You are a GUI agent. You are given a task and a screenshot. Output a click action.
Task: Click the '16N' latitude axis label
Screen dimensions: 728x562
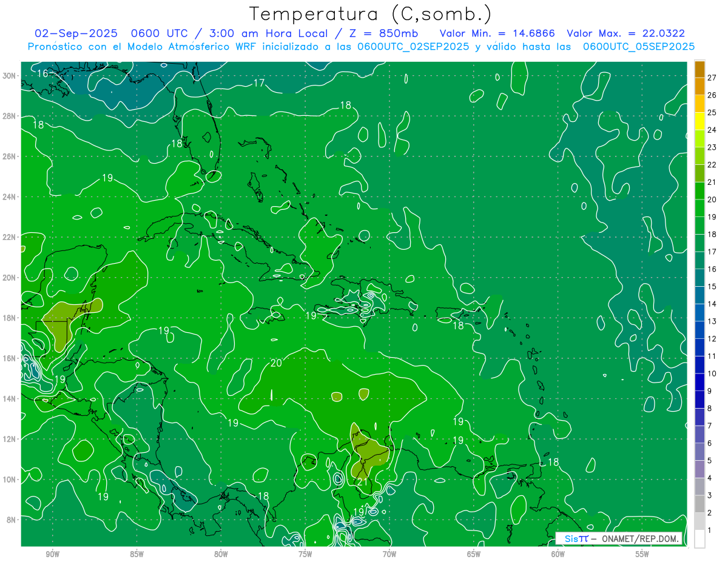click(x=10, y=358)
